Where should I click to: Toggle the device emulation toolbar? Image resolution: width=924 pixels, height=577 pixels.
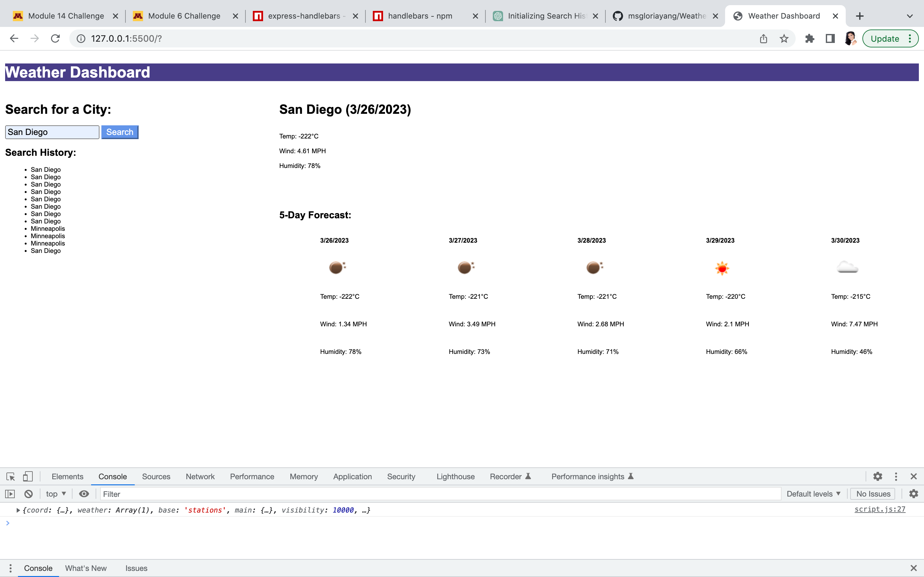pyautogui.click(x=28, y=476)
